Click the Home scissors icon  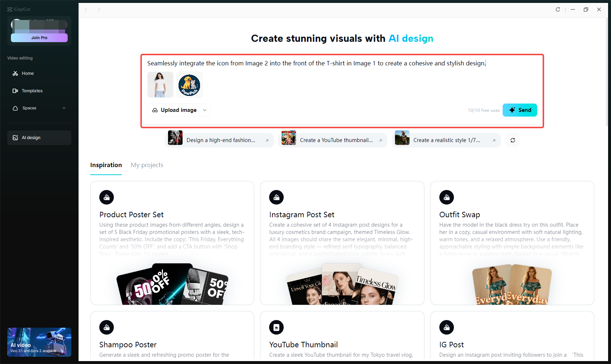(15, 73)
